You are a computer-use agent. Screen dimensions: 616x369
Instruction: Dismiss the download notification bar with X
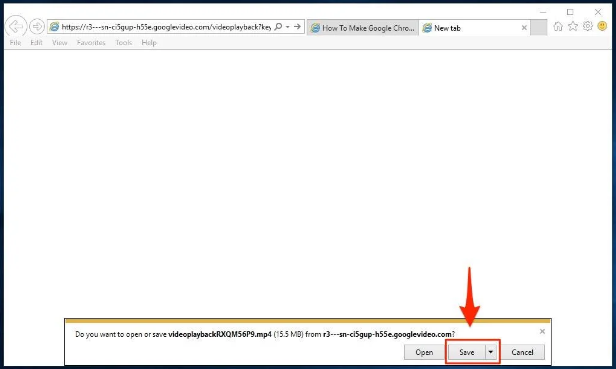[x=542, y=332]
